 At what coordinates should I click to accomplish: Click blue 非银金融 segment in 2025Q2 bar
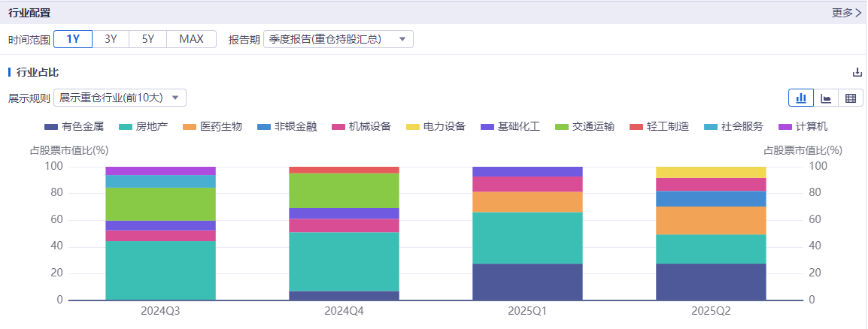(712, 199)
